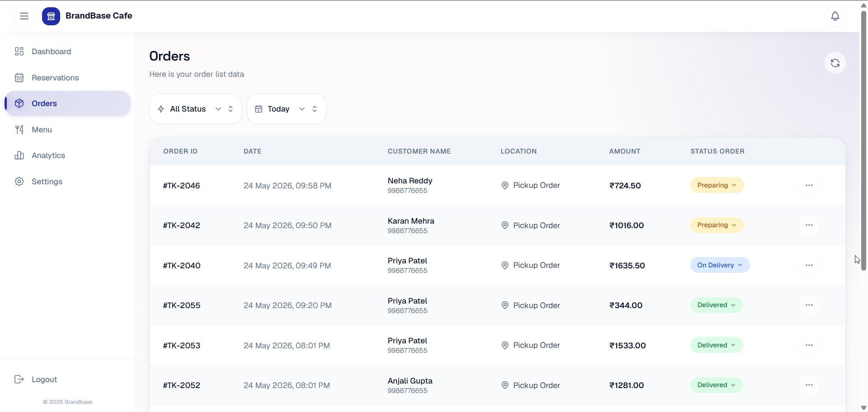This screenshot has width=868, height=412.
Task: Select order ID #TK-2055
Action: pyautogui.click(x=182, y=305)
